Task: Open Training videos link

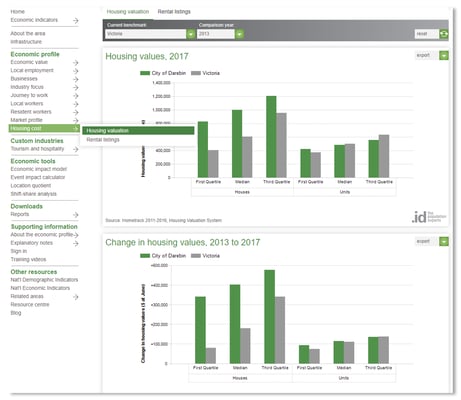Action: point(28,259)
